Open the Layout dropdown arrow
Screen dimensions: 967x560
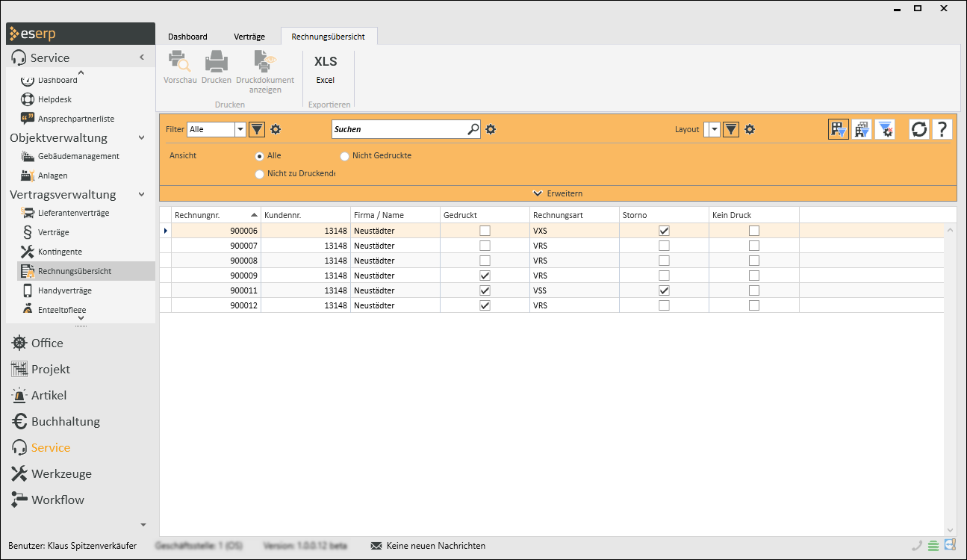click(715, 129)
